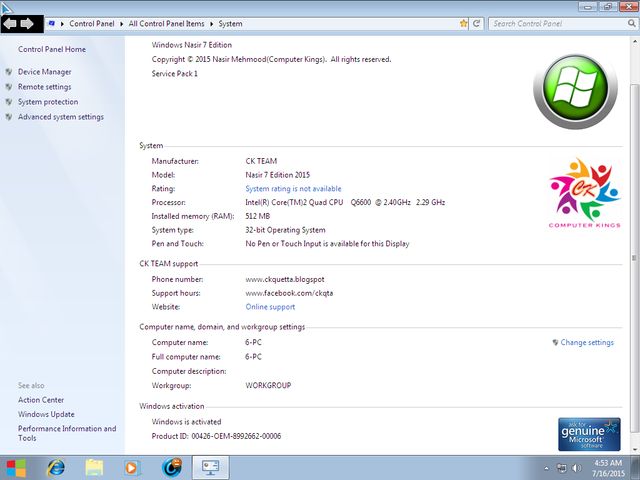640x480 pixels.
Task: Click the shield icon beside Change settings
Action: [555, 342]
